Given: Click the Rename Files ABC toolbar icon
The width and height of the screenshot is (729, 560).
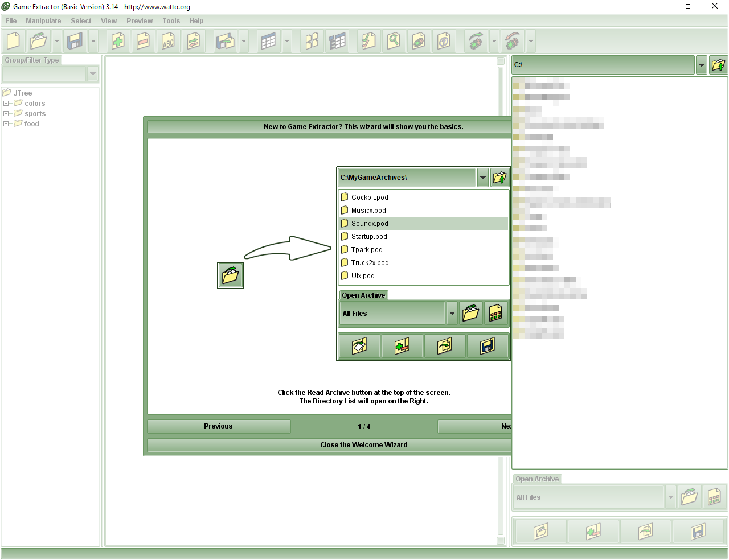Looking at the screenshot, I should coord(169,41).
